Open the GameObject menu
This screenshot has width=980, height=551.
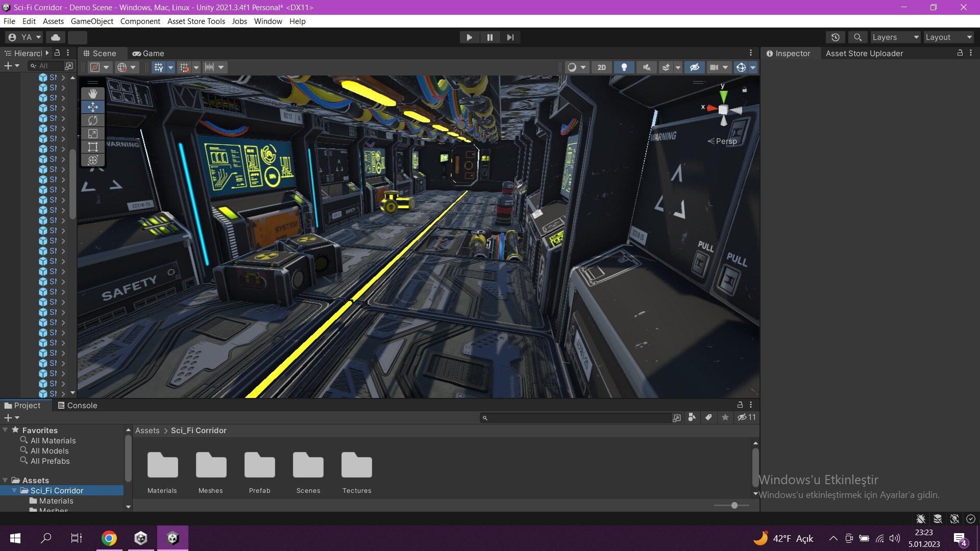pyautogui.click(x=92, y=21)
